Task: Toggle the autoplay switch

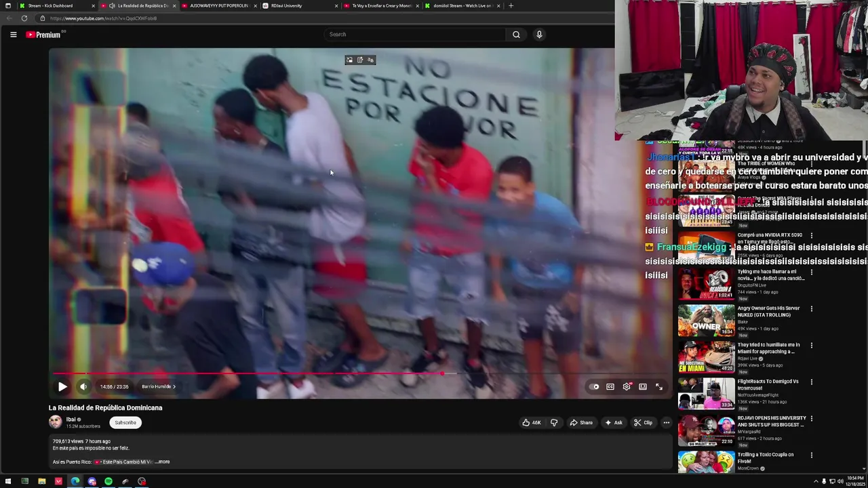Action: coord(595,387)
